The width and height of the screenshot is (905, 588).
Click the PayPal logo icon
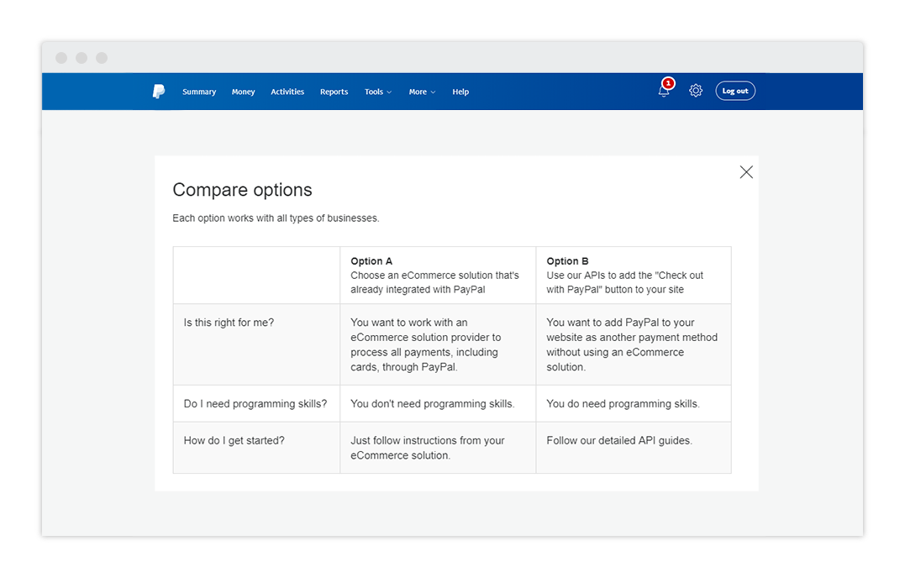[159, 92]
